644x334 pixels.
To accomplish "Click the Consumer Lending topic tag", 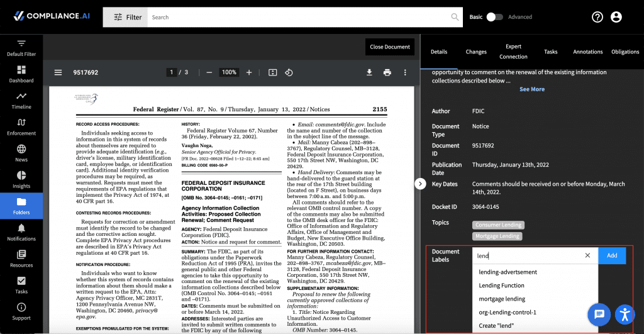I will pyautogui.click(x=498, y=225).
